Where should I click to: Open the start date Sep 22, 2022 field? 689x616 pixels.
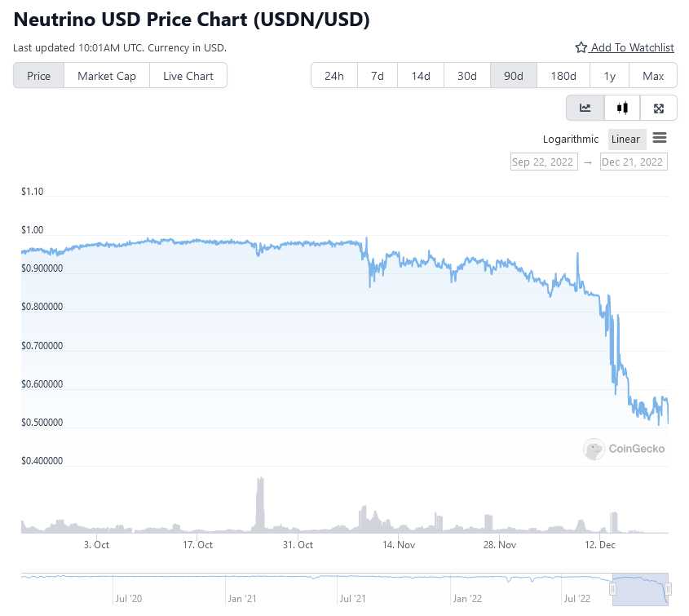click(x=544, y=162)
